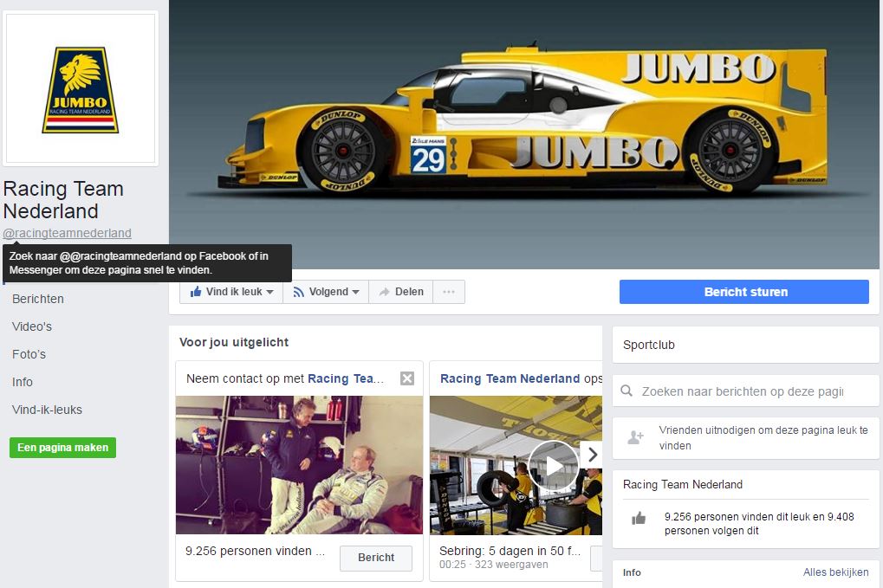This screenshot has width=883, height=588.
Task: Open the three-dots more options menu
Action: 449,292
